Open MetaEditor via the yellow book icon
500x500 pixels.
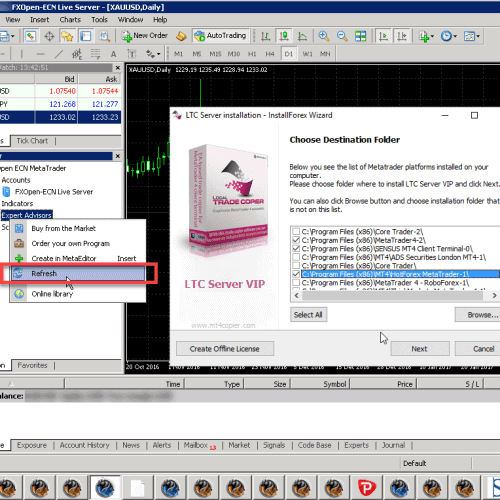tap(181, 36)
